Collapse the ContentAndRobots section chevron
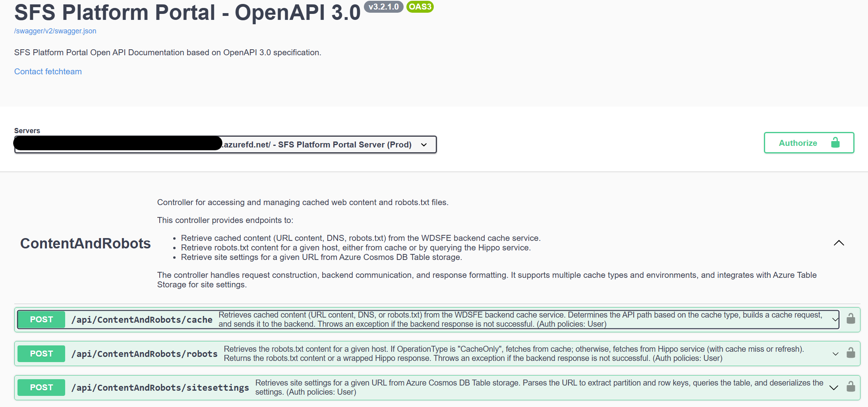This screenshot has height=407, width=868. tap(839, 243)
